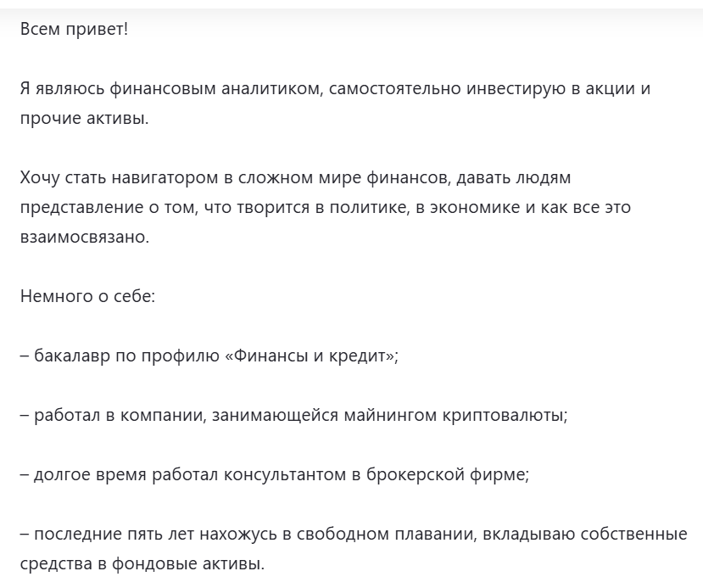The height and width of the screenshot is (588, 703).
Task: Click the text "прочие активы."
Action: [x=84, y=119]
